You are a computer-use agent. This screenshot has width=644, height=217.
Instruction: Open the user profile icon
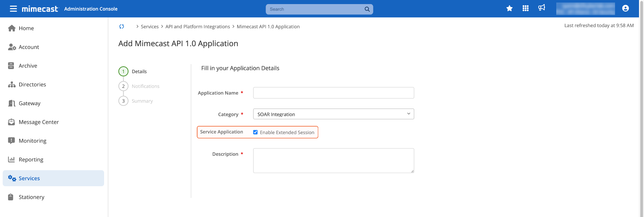pos(625,8)
